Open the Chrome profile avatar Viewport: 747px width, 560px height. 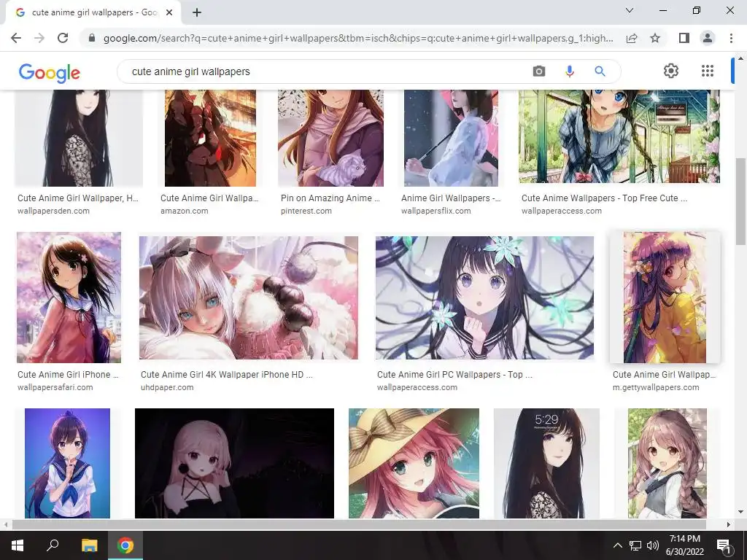(708, 38)
